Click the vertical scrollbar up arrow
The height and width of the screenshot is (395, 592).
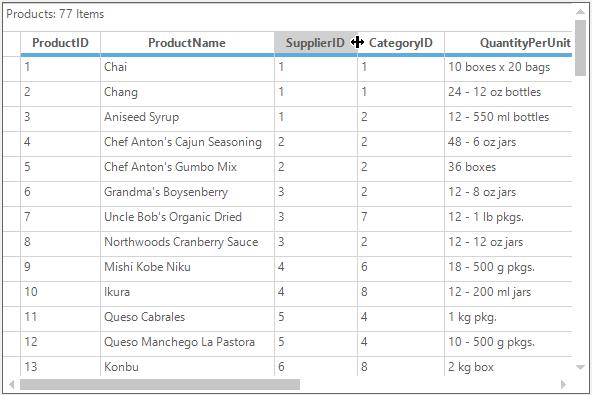click(x=580, y=12)
